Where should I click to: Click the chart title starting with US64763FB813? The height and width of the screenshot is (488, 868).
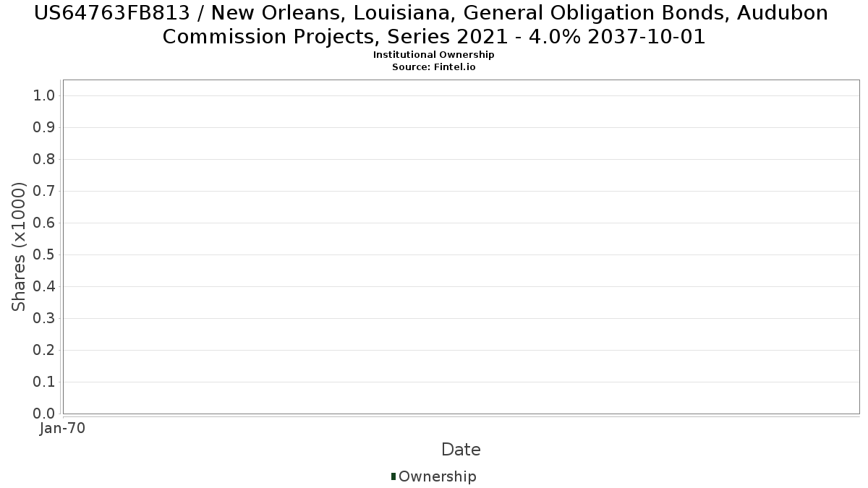[x=433, y=25]
